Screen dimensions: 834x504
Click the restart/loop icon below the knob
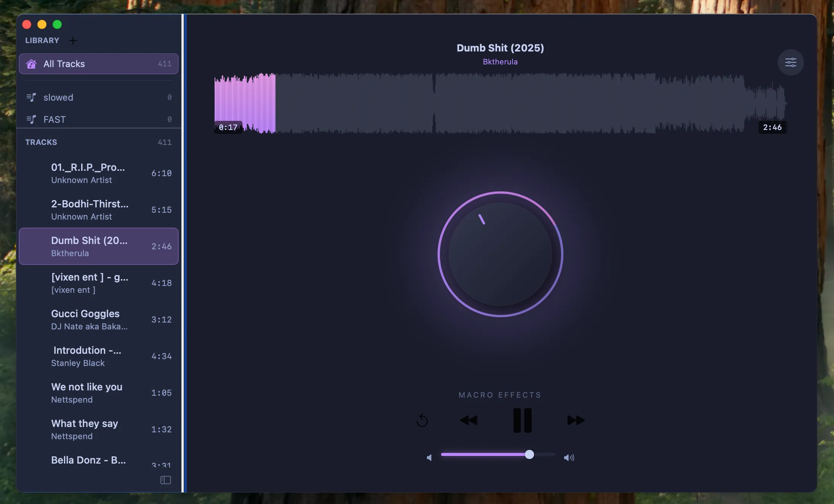point(423,421)
